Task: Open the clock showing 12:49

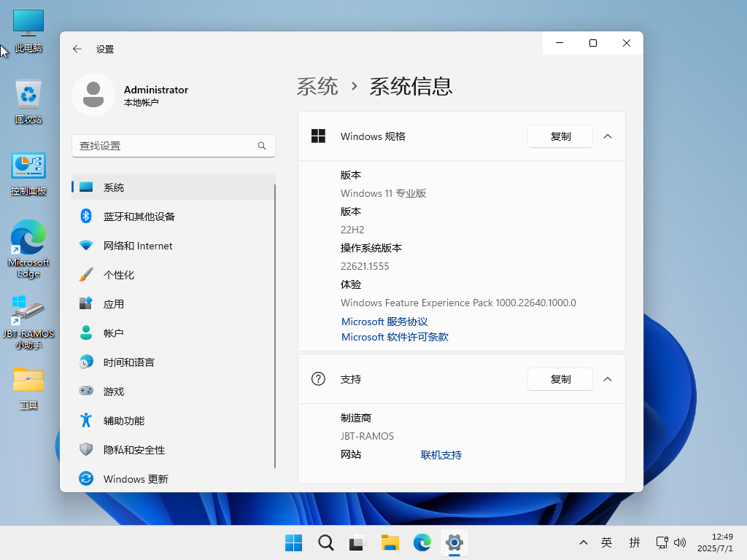Action: pyautogui.click(x=715, y=542)
